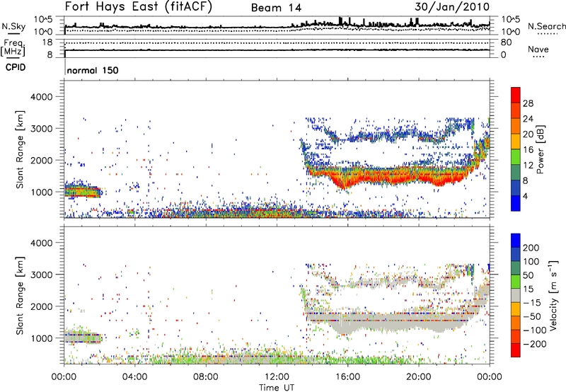566x392 pixels.
Task: Click the "20:00" time tick label
Action: tap(419, 377)
